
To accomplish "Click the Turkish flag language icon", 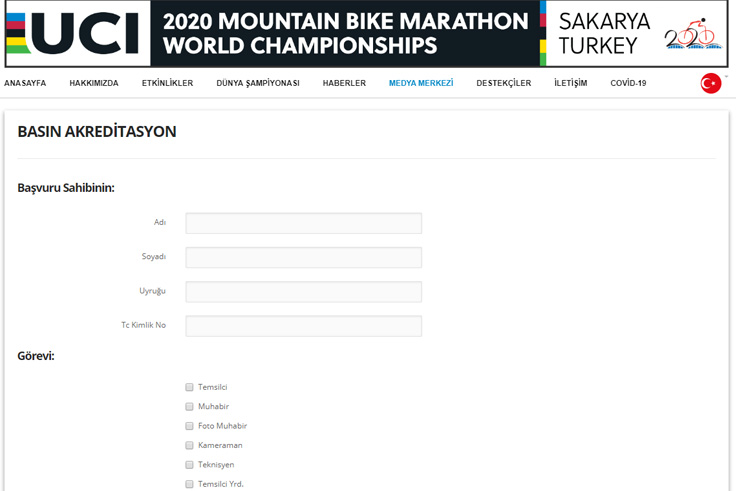I will pyautogui.click(x=711, y=84).
